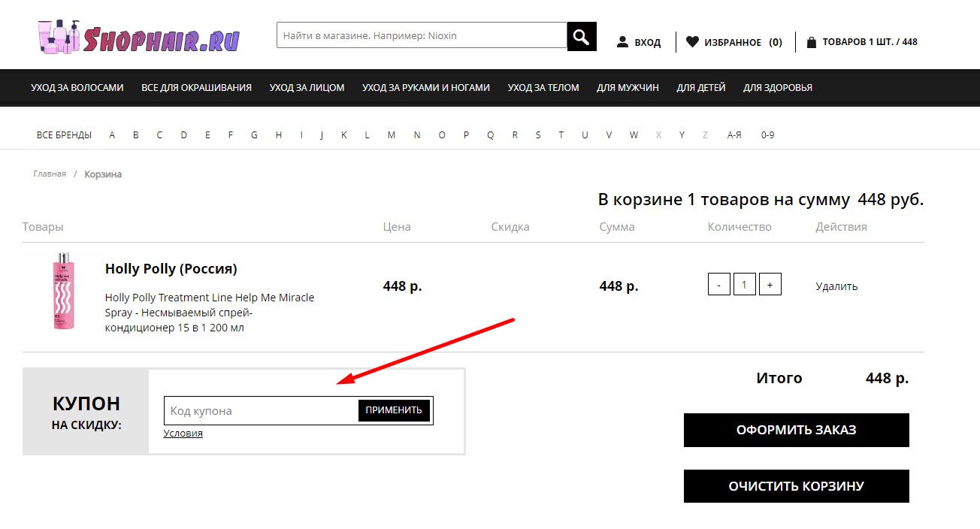Open УХОД ЗА РУКАМИ И НОГАМИ menu
Image resolution: width=980 pixels, height=529 pixels.
(x=426, y=88)
